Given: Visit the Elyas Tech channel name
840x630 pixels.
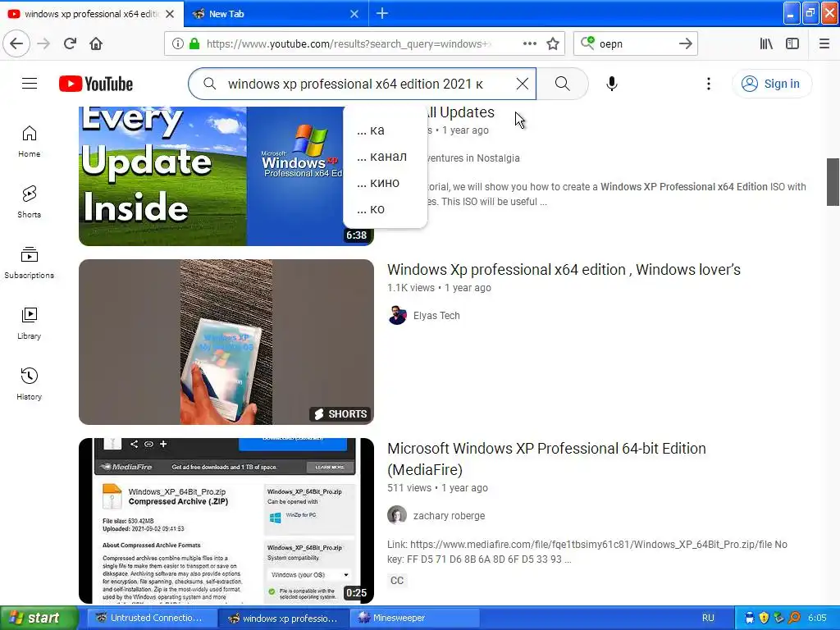Looking at the screenshot, I should pos(436,316).
